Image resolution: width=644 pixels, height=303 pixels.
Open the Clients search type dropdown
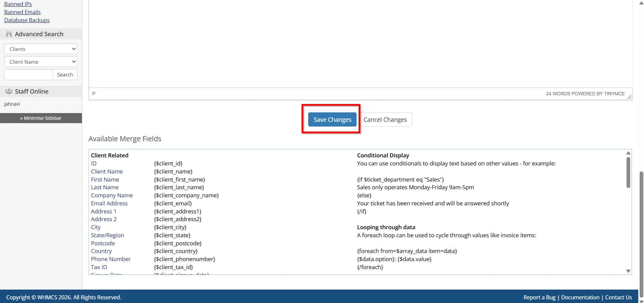pos(41,49)
